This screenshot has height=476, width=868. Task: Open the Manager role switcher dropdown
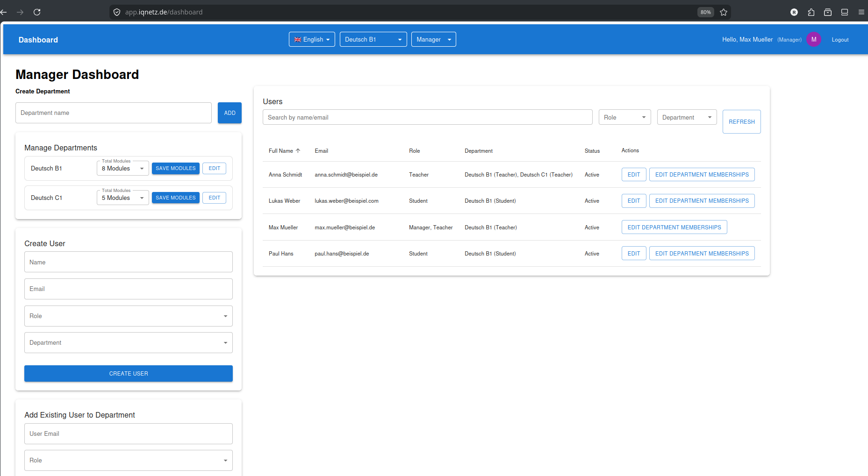tap(433, 40)
